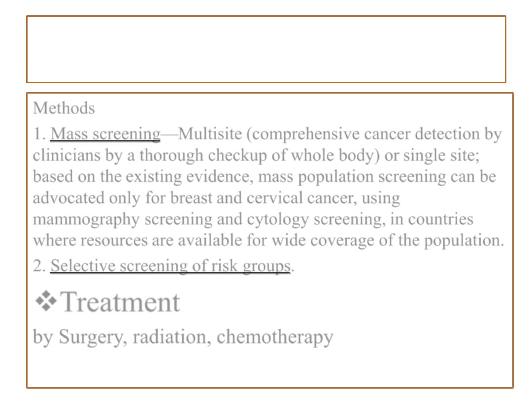Click the Treatment heading text
Viewport: 532px width, 399px height.
[120, 302]
